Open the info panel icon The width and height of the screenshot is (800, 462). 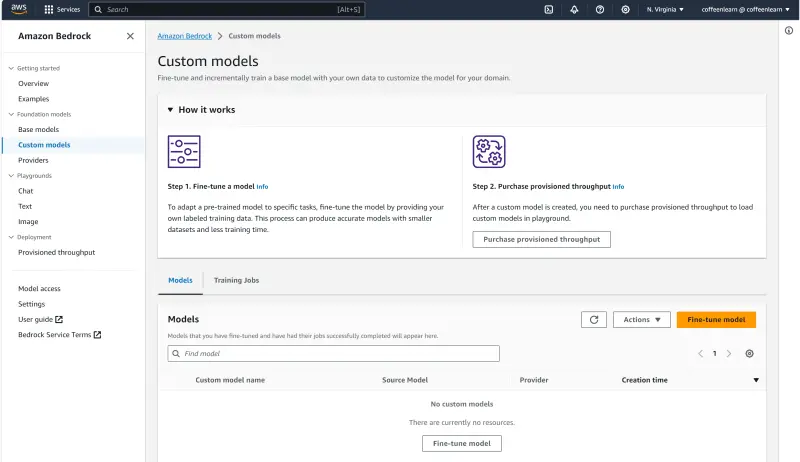(789, 31)
